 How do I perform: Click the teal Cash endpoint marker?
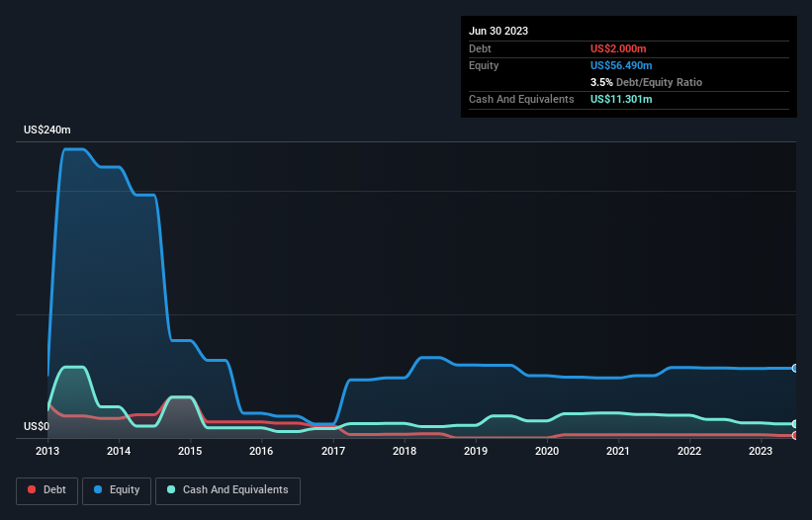(795, 424)
